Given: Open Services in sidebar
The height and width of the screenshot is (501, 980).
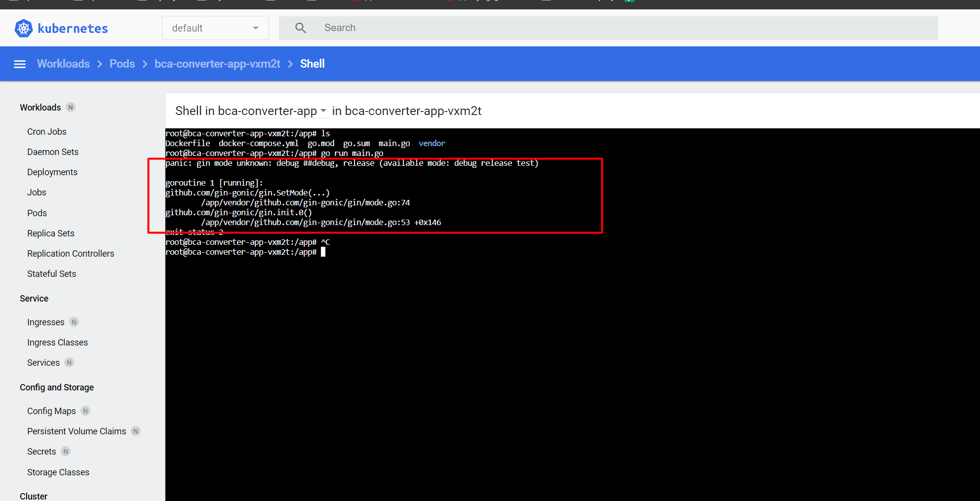Looking at the screenshot, I should pos(43,363).
